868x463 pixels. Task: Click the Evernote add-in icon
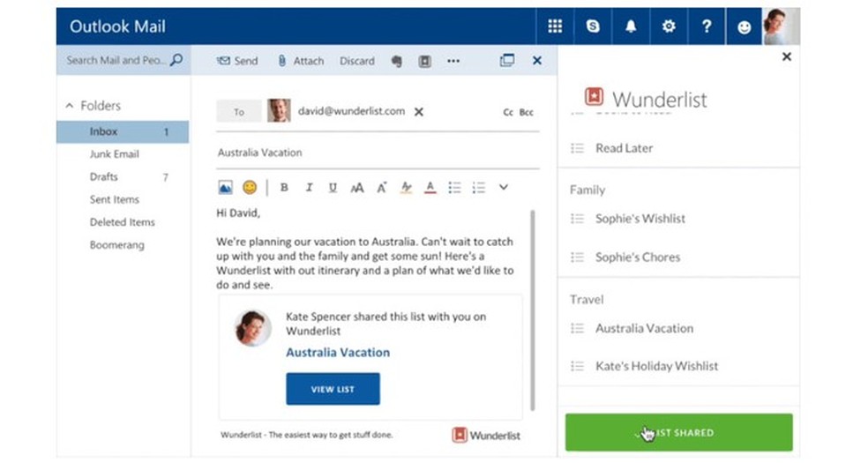396,61
